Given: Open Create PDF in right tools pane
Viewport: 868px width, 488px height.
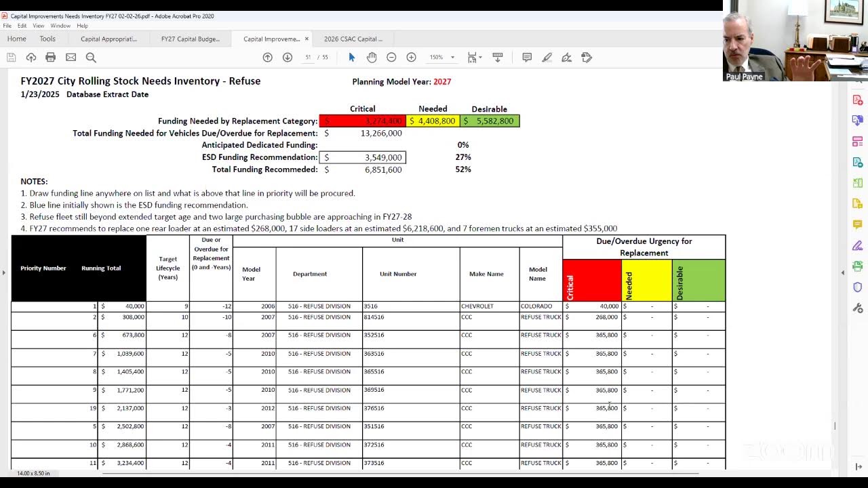Looking at the screenshot, I should pos(858,100).
